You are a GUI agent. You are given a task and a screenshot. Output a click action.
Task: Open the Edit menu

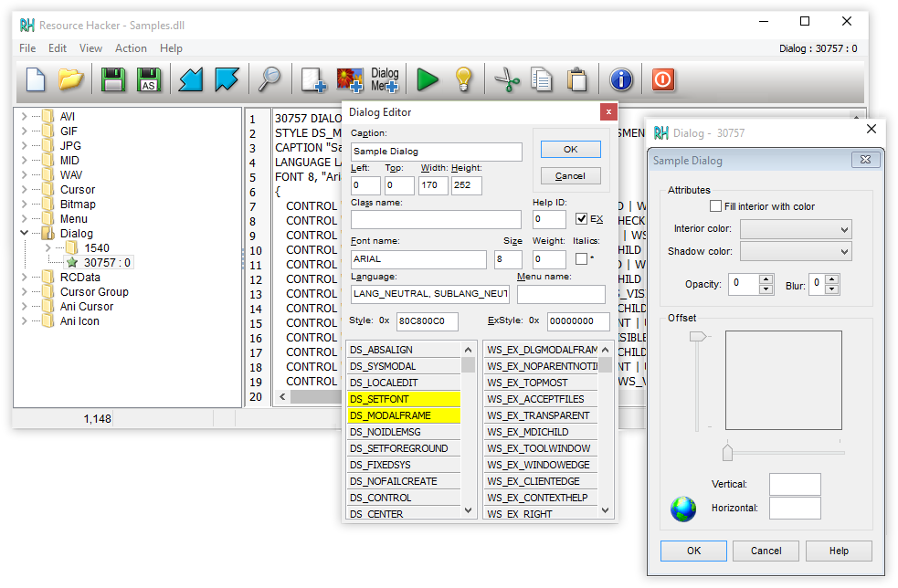pos(58,48)
